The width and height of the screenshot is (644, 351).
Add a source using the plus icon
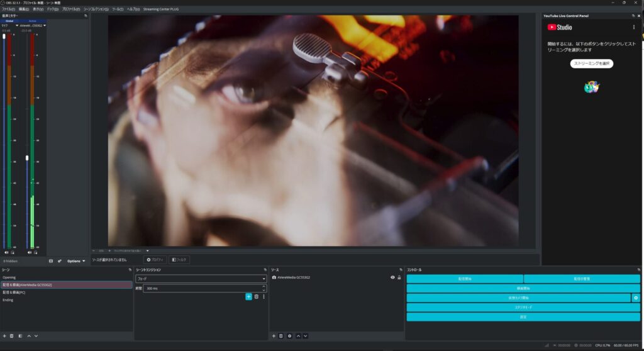(x=274, y=336)
